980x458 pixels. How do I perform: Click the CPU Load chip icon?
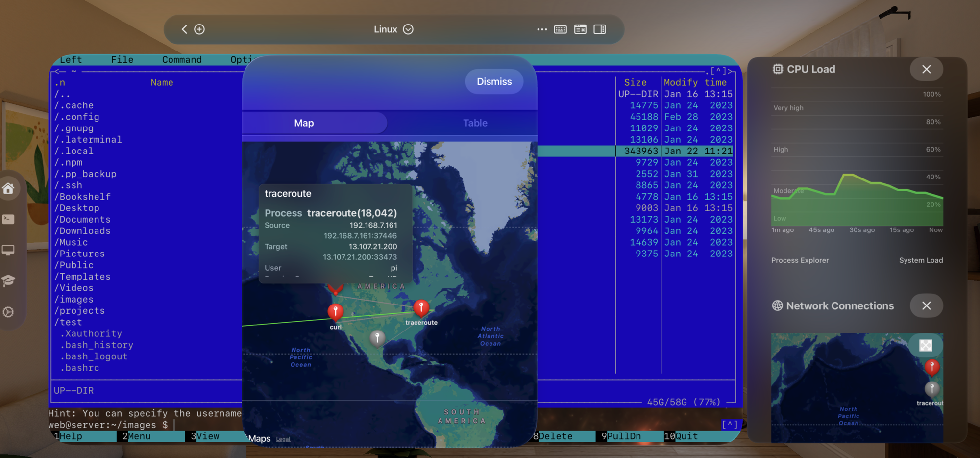[778, 69]
